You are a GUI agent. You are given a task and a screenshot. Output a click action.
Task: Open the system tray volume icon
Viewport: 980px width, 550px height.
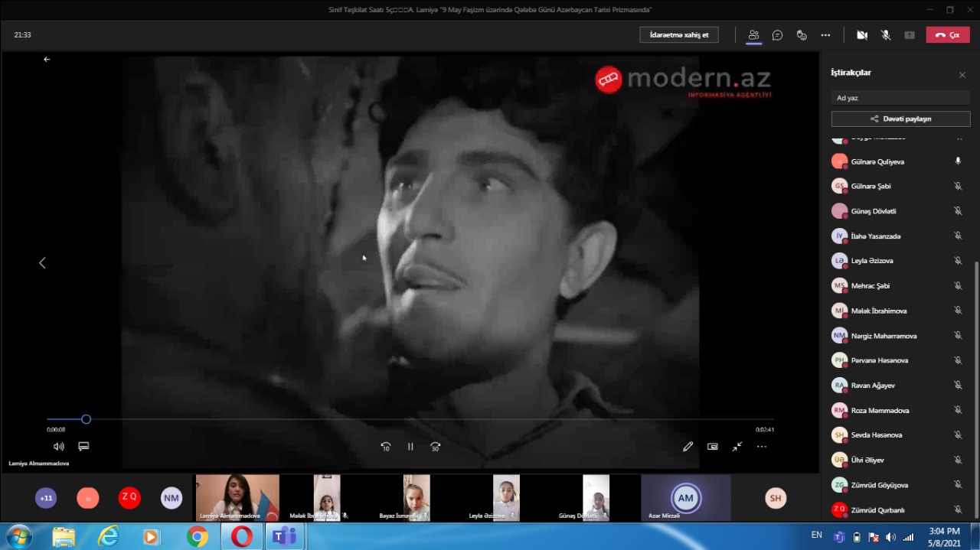coord(891,537)
